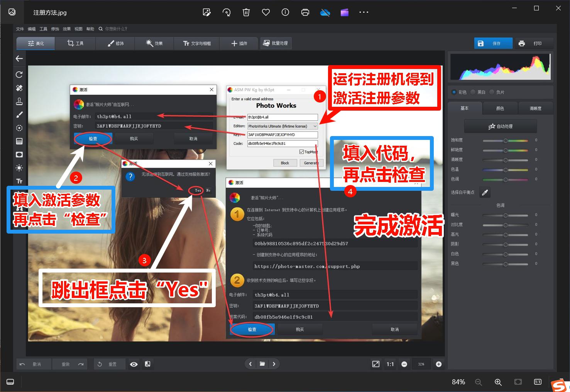Open the Photos edit image tool

point(207,12)
